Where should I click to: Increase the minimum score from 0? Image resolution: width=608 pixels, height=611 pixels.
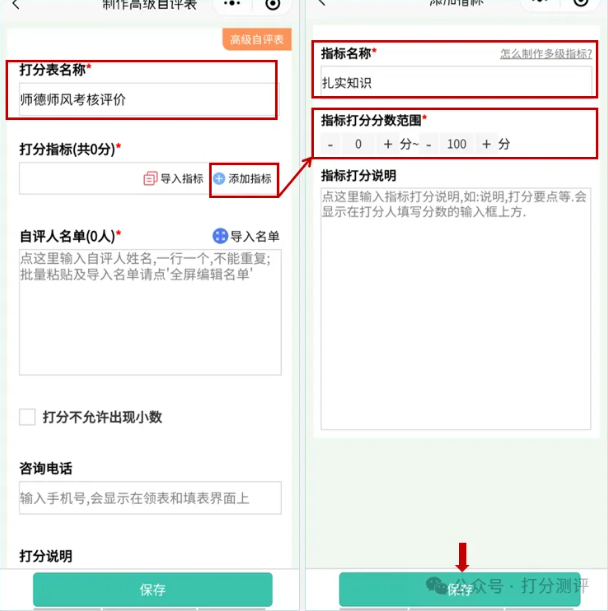pyautogui.click(x=387, y=144)
